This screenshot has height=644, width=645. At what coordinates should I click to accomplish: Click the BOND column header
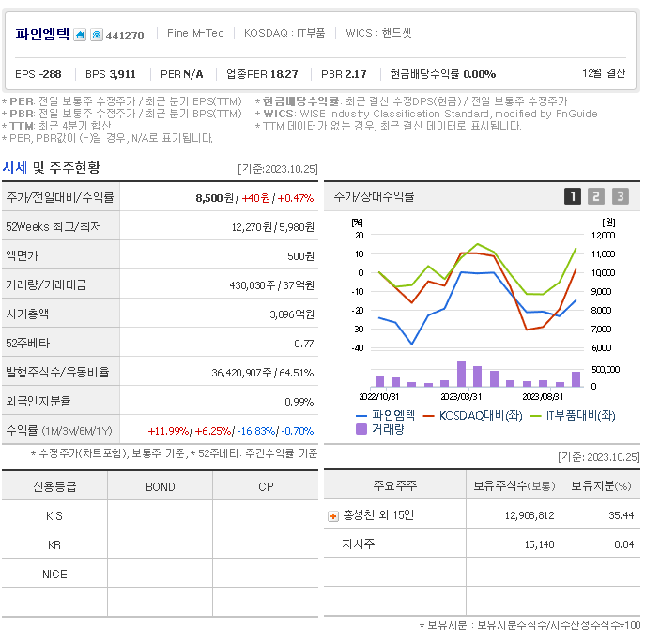click(x=161, y=486)
